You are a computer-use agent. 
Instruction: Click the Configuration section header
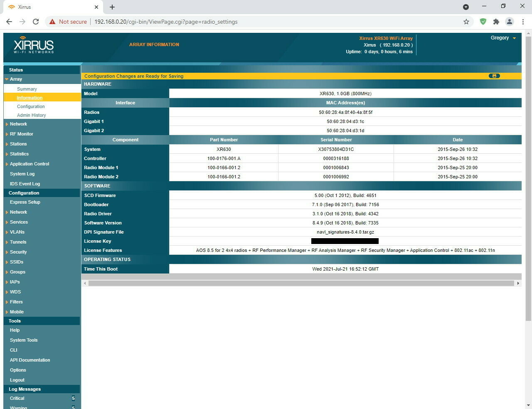click(42, 193)
